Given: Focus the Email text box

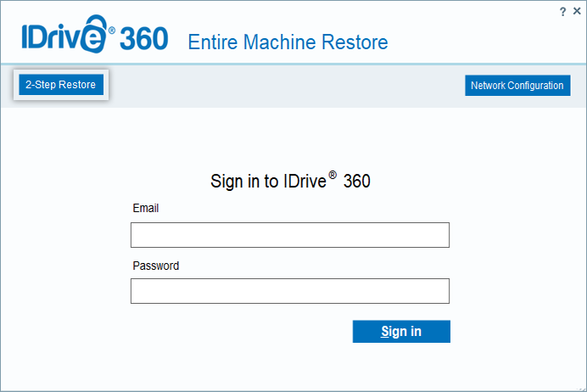Looking at the screenshot, I should [290, 235].
